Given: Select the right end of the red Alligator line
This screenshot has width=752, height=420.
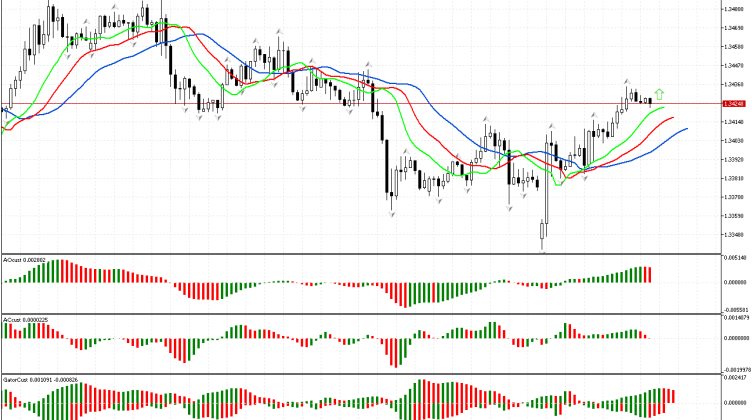Looking at the screenshot, I should 674,118.
